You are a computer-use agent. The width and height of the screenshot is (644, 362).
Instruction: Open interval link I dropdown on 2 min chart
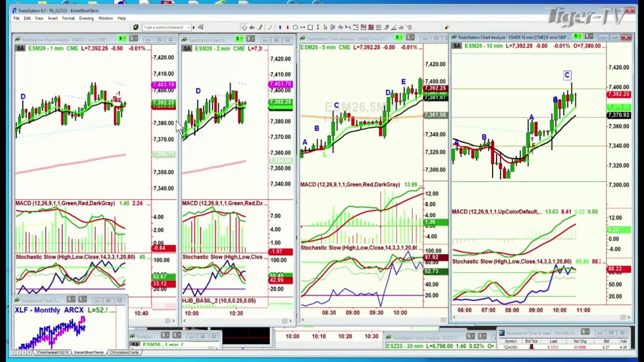click(x=250, y=39)
